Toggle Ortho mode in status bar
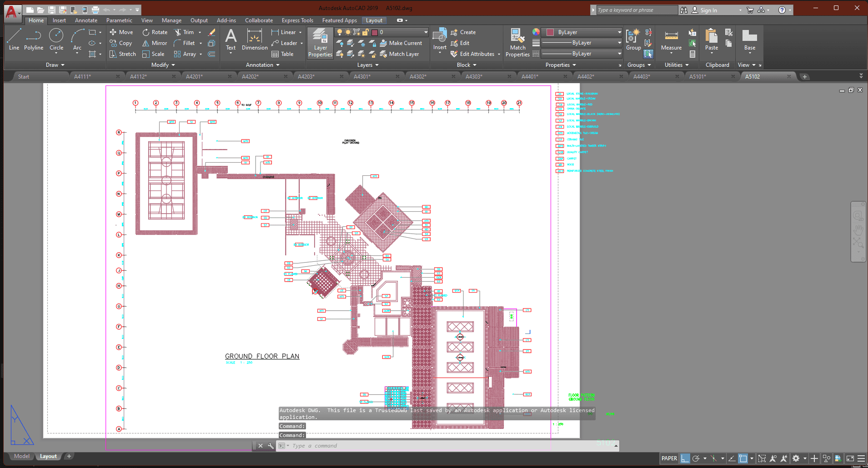Image resolution: width=868 pixels, height=468 pixels. pos(685,458)
